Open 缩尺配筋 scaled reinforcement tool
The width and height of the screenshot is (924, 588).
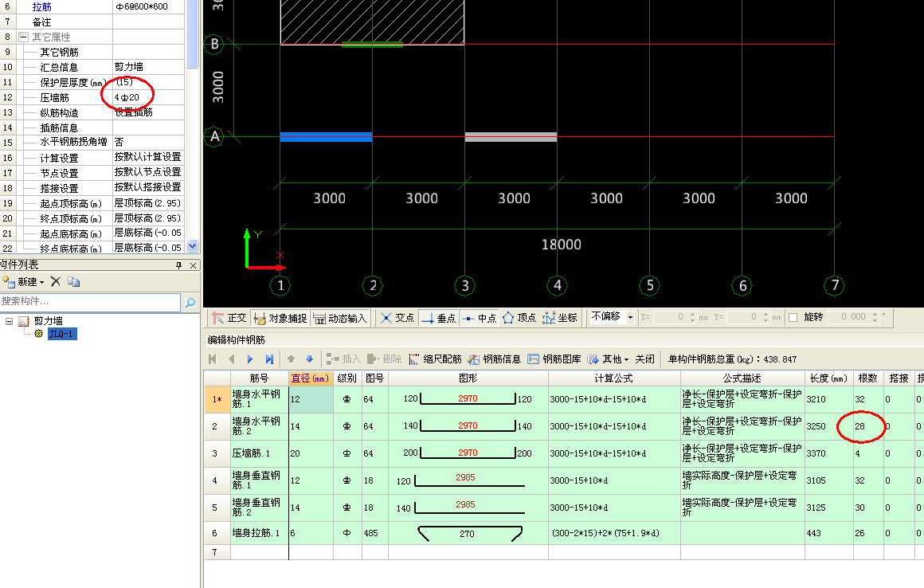436,359
